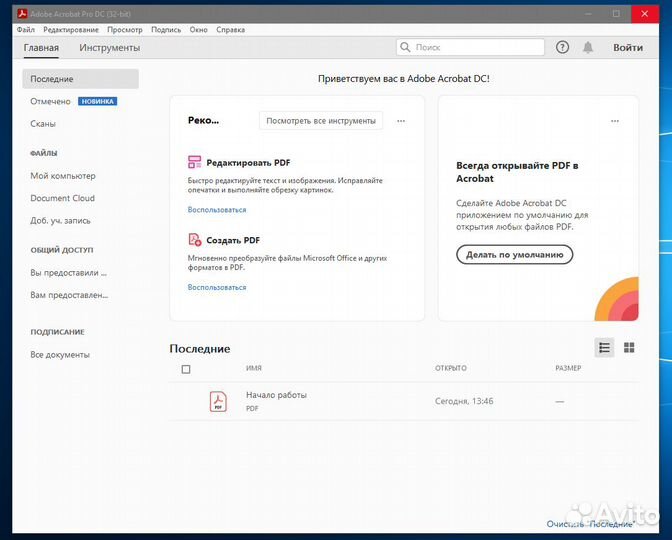Open Вы предоставили shared list
The image size is (672, 540).
69,273
